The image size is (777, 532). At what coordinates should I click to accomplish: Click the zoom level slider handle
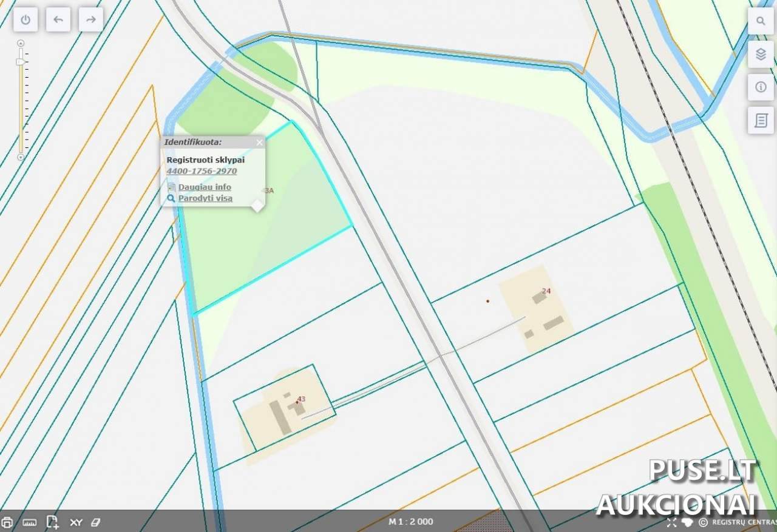(x=21, y=62)
